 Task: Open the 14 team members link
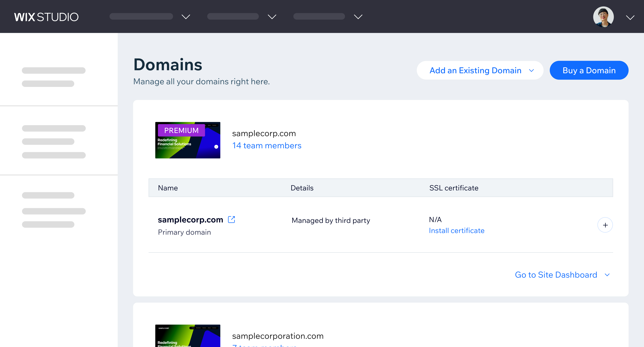coord(267,145)
